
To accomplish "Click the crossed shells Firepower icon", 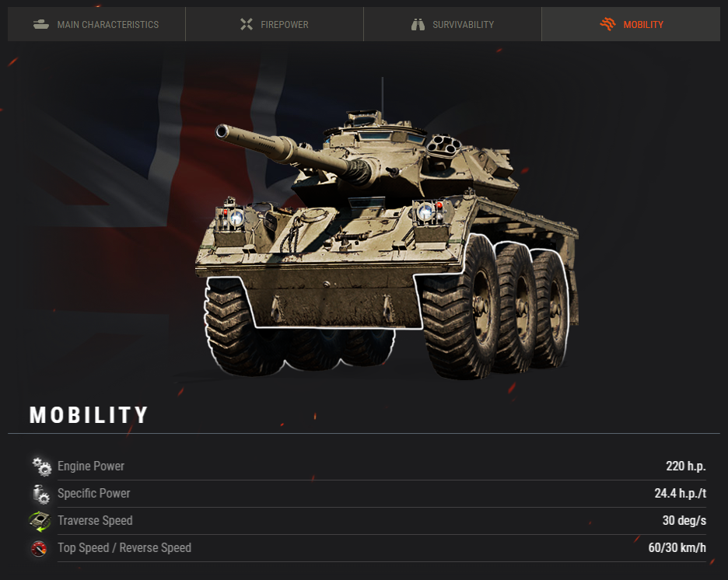I will click(247, 24).
